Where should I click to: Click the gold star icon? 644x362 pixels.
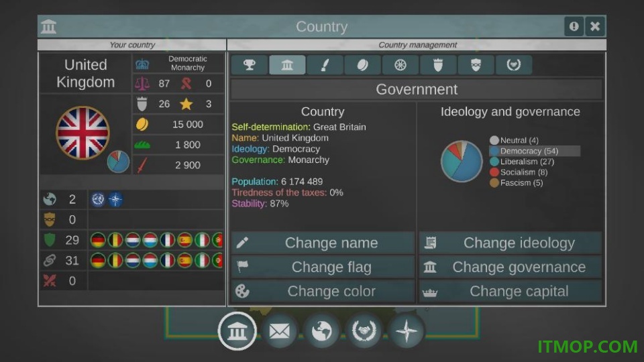pos(186,104)
